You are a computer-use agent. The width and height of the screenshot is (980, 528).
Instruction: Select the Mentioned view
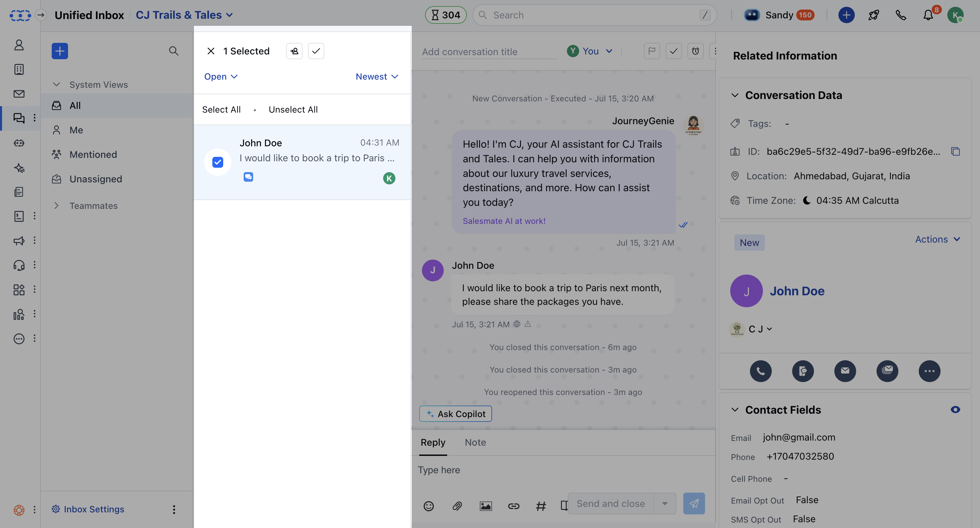coord(117,154)
